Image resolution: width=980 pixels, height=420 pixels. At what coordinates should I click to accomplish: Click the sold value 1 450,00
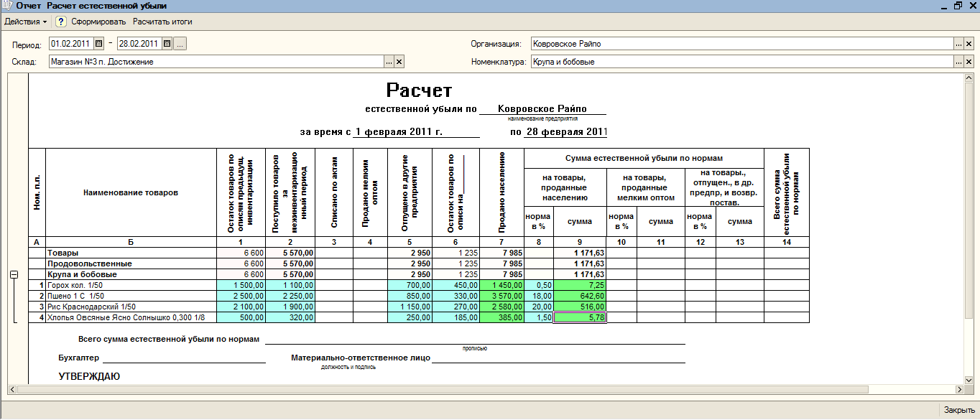(501, 286)
